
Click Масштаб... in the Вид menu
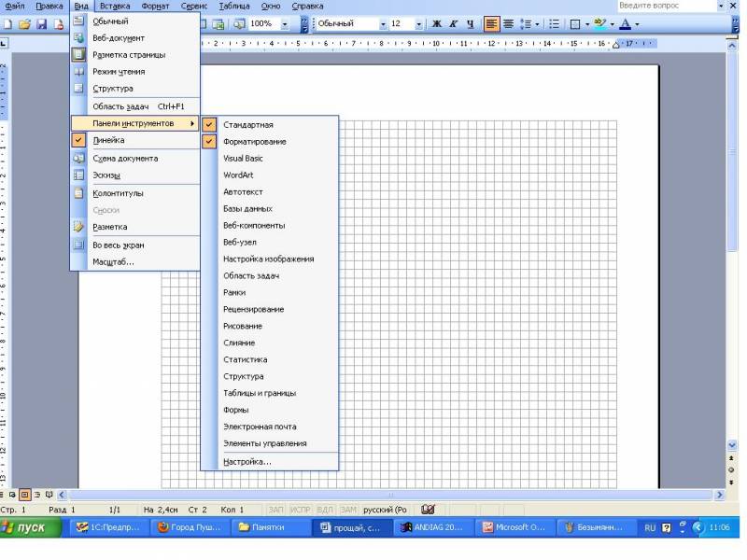pos(113,262)
